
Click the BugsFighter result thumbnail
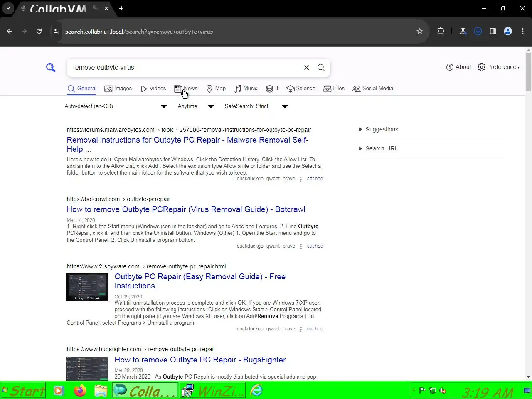coord(87,368)
